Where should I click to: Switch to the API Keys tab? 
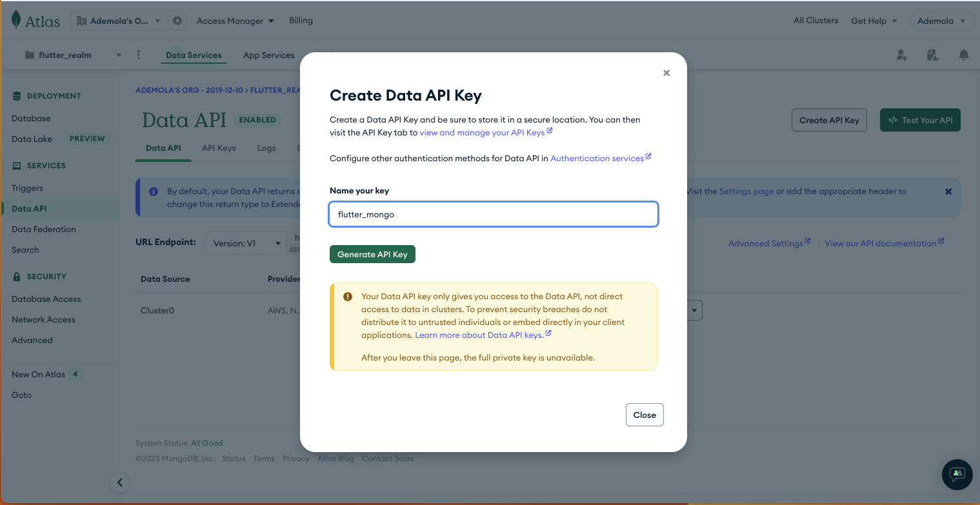click(219, 148)
